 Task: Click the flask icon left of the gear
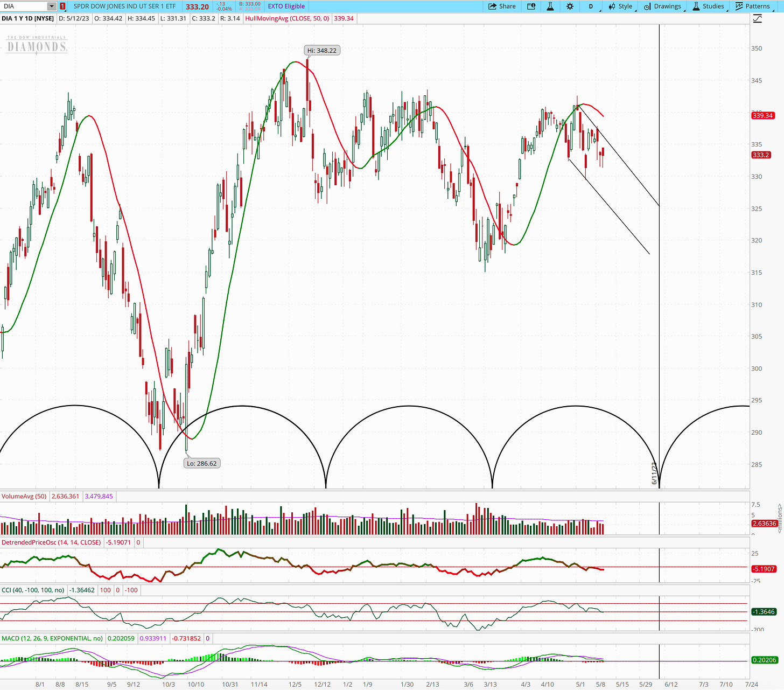tap(550, 6)
